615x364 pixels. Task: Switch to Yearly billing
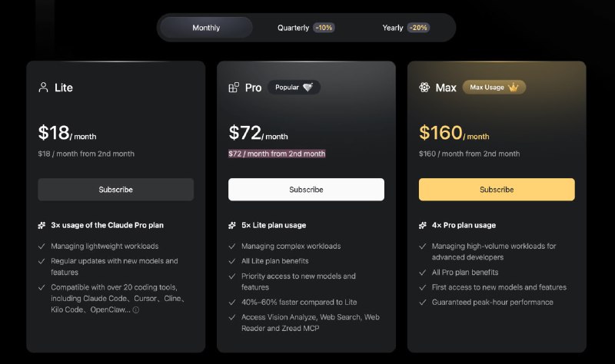pos(393,28)
